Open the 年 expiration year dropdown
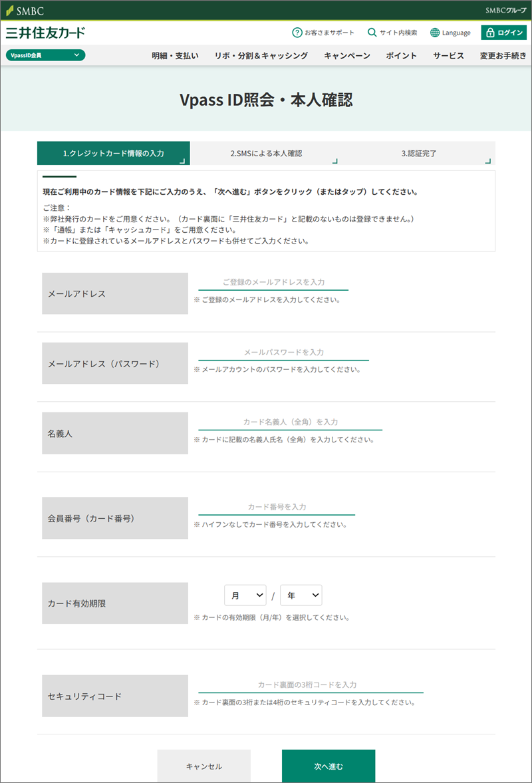532x783 pixels. 301,595
